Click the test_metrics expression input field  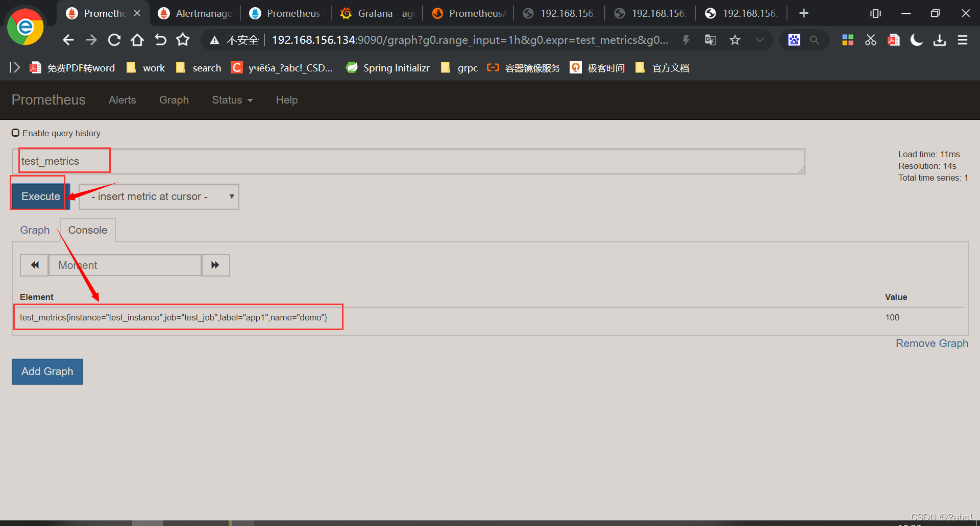pyautogui.click(x=408, y=161)
